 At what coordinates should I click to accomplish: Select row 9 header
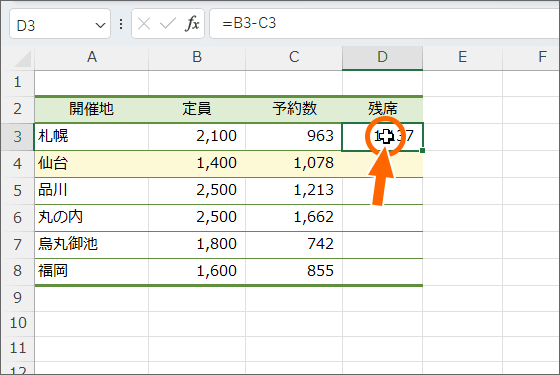18,298
